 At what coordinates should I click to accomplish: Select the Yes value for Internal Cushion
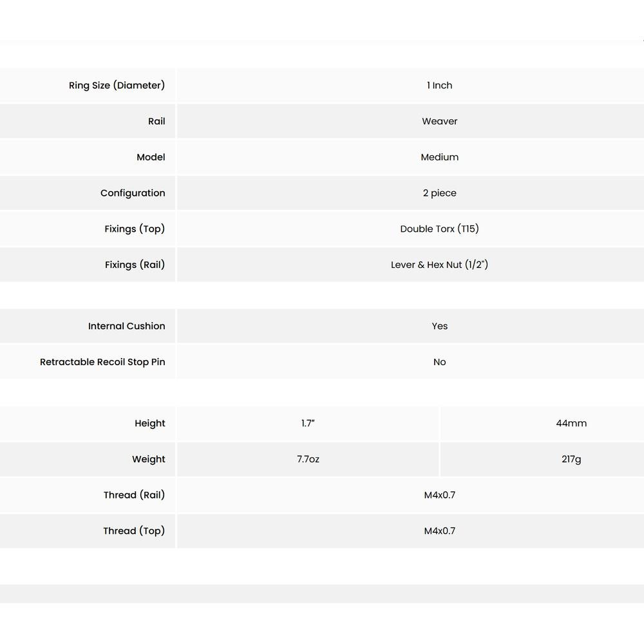tap(439, 327)
